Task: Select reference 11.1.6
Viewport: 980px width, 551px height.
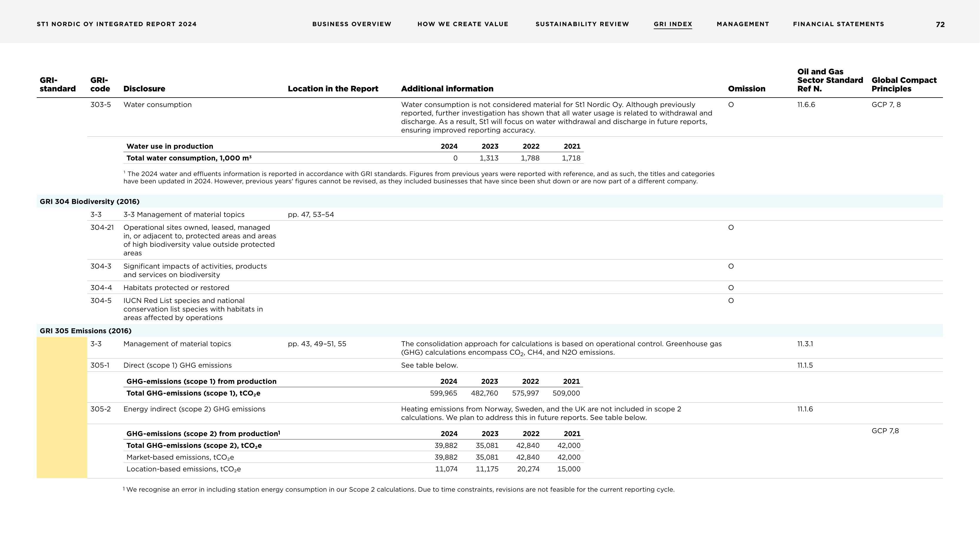Action: pos(805,409)
